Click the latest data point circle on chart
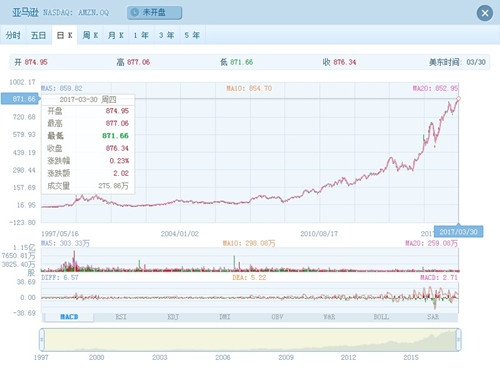The image size is (500, 374). 458,98
